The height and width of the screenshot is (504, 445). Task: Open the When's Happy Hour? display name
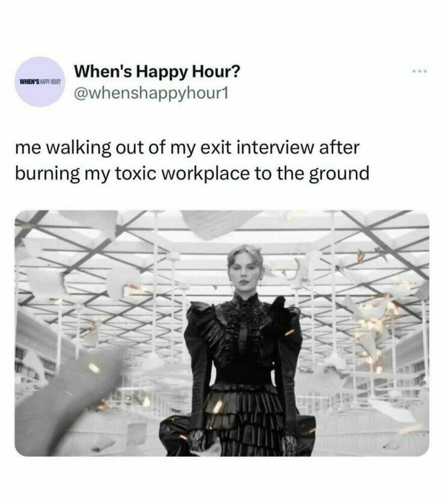(x=157, y=71)
